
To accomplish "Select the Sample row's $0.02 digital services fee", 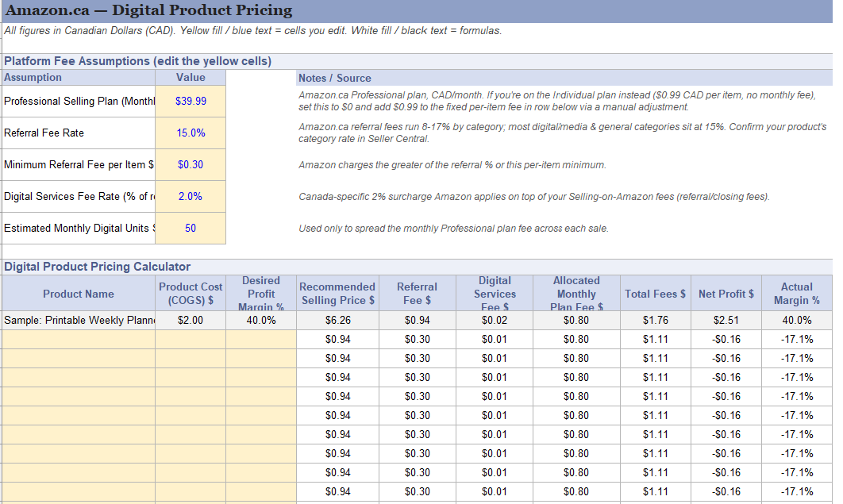I will (x=495, y=320).
